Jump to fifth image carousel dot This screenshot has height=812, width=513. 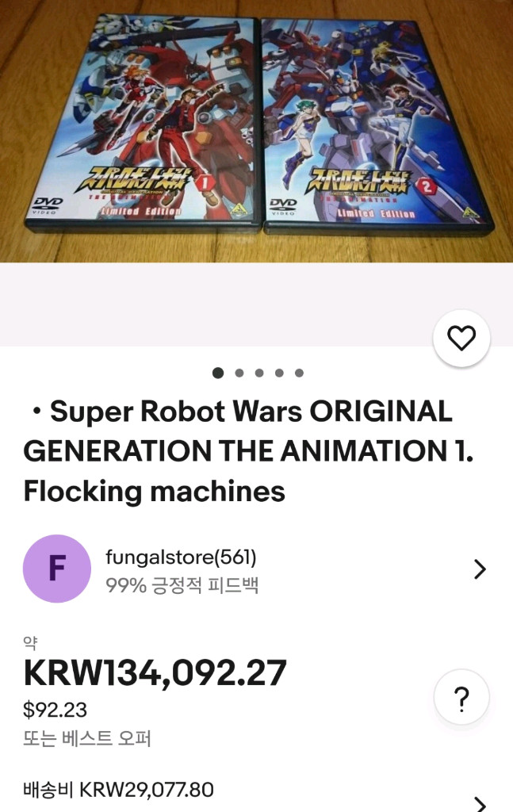pyautogui.click(x=299, y=373)
